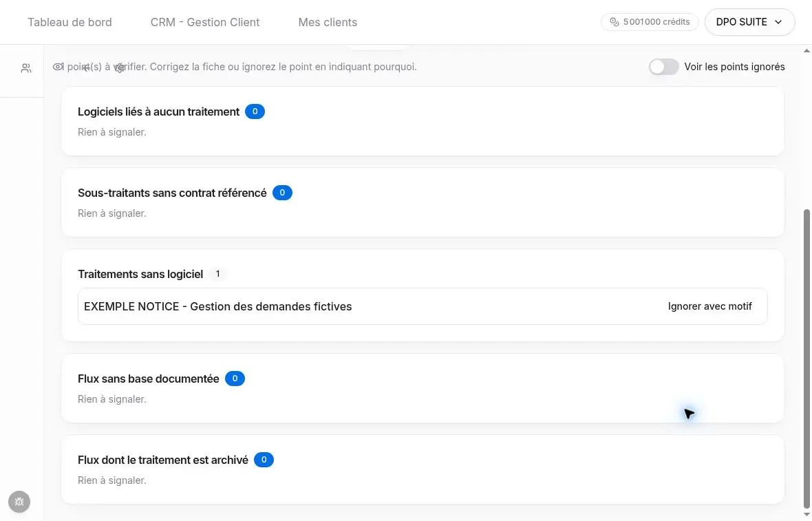Screen dimensions: 812x521
Task: Click the Traitements sans logiciel heading
Action: click(x=140, y=275)
